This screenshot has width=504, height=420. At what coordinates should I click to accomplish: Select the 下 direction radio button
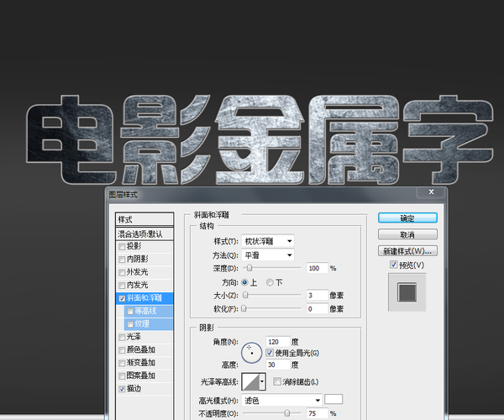[270, 281]
